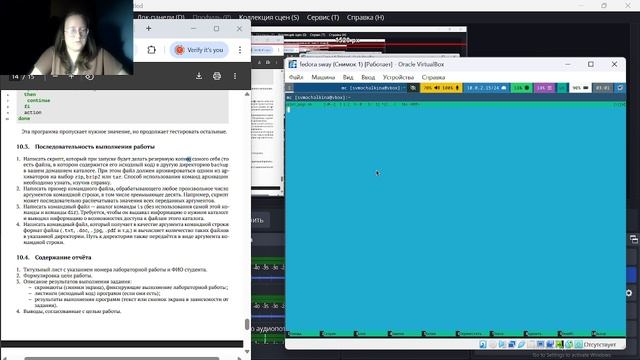Click the green CPU usage block
Image resolution: width=640 pixels, height=360 pixels.
click(521, 88)
